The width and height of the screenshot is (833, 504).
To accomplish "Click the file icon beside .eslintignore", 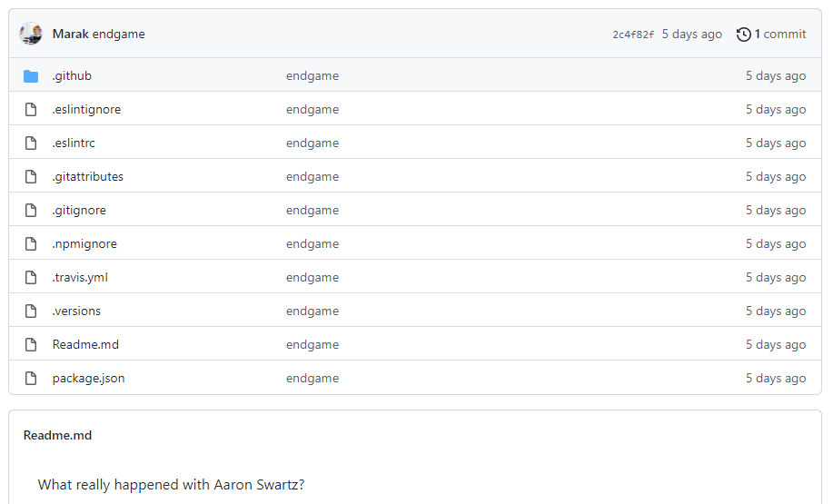I will tap(31, 110).
